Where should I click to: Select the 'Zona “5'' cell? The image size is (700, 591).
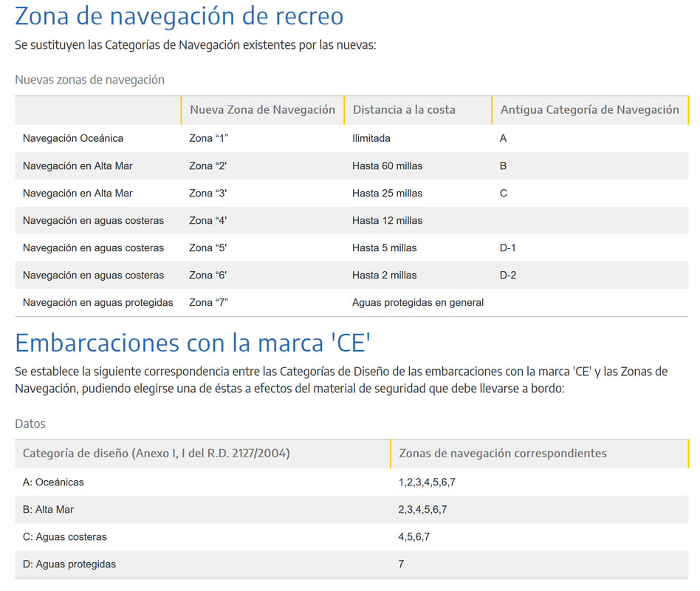click(x=207, y=248)
